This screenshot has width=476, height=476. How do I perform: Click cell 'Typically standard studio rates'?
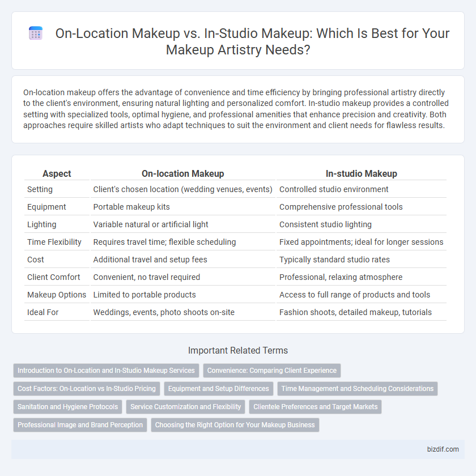(334, 260)
